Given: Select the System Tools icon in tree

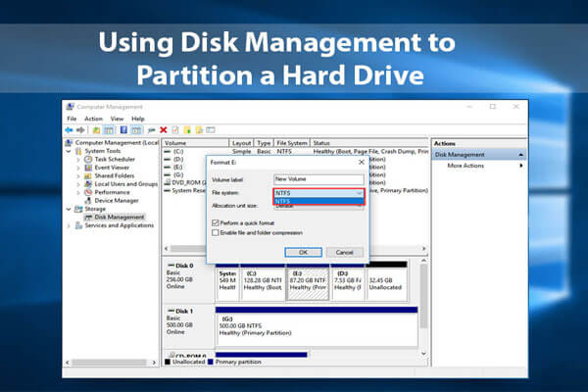Looking at the screenshot, I should [78, 151].
